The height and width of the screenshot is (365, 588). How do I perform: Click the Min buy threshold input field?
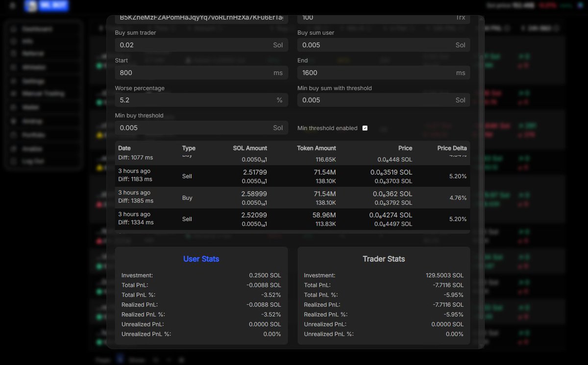click(201, 128)
